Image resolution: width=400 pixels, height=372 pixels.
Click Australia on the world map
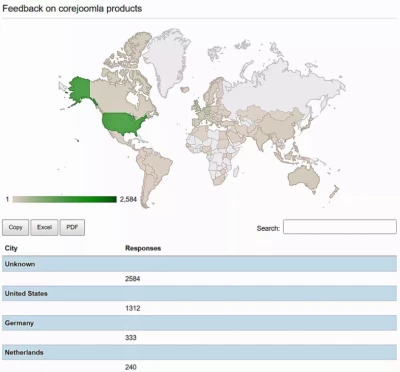pyautogui.click(x=304, y=177)
